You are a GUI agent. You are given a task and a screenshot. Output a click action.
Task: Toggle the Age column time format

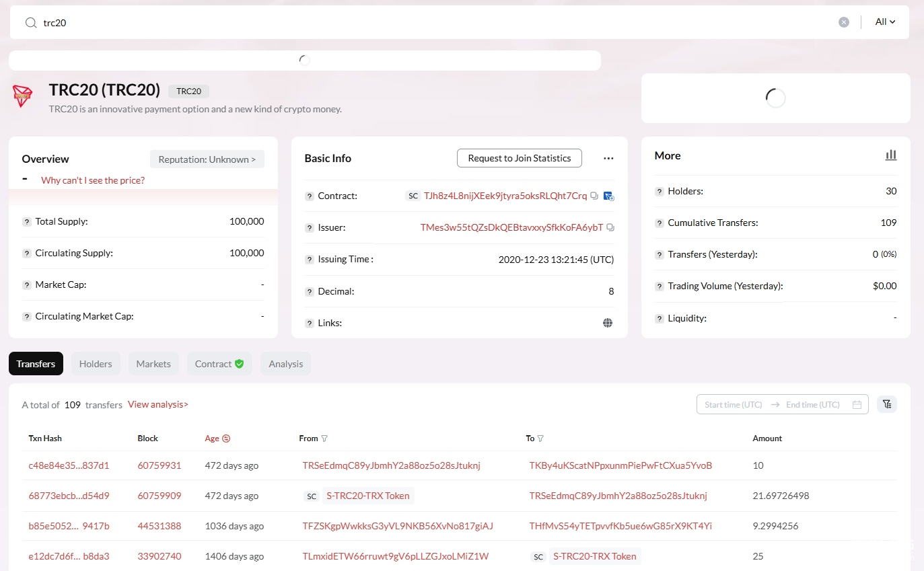(226, 439)
